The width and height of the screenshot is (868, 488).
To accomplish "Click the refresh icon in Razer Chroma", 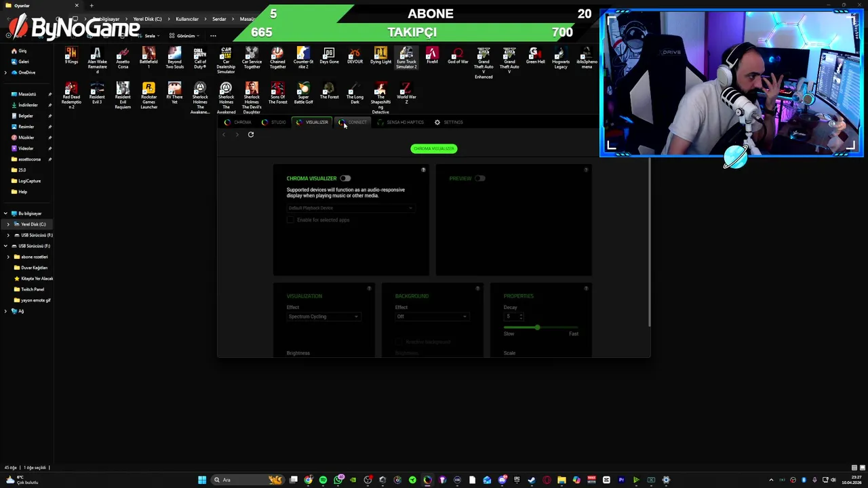I will [x=250, y=134].
